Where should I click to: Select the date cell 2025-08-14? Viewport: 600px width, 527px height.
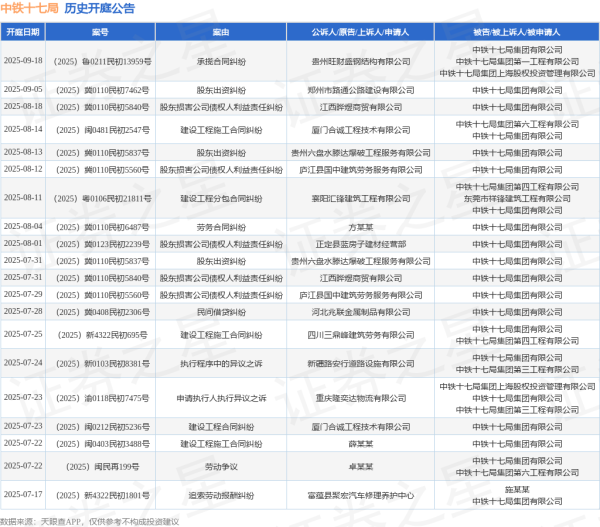pos(23,129)
